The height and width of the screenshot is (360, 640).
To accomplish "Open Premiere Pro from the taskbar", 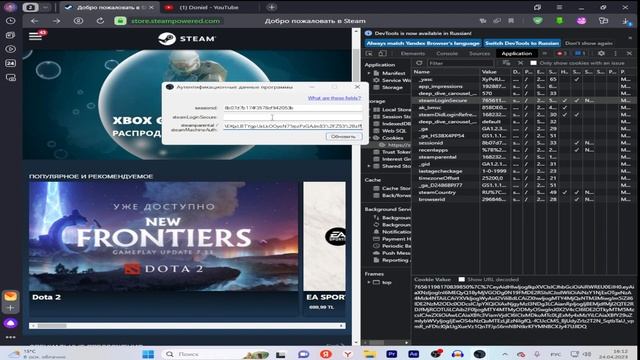I will point(391,354).
